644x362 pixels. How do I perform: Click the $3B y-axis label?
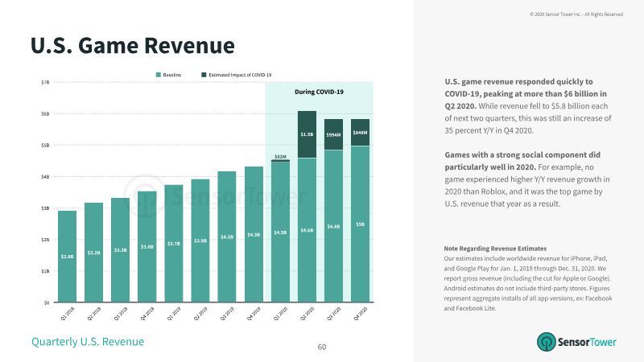(x=45, y=208)
